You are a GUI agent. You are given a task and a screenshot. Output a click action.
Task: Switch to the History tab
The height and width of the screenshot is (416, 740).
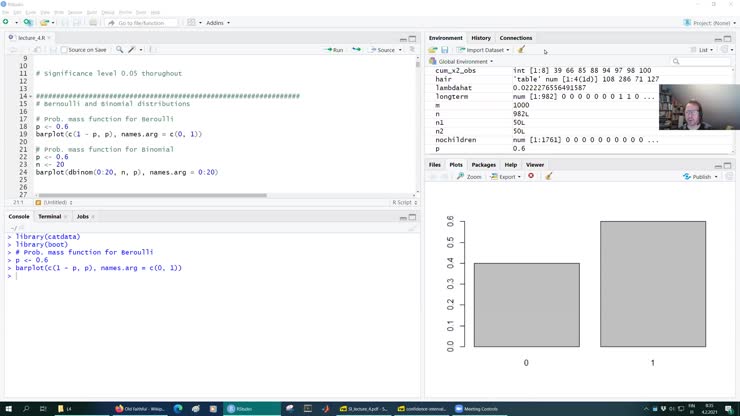481,38
